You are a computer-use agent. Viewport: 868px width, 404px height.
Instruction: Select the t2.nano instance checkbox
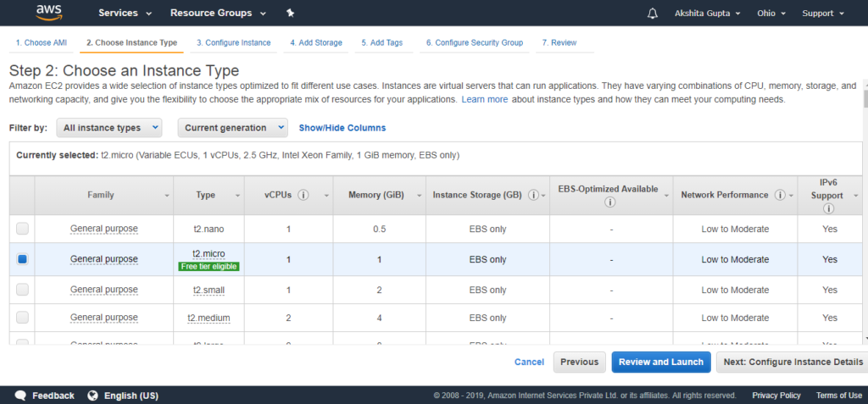[22, 229]
